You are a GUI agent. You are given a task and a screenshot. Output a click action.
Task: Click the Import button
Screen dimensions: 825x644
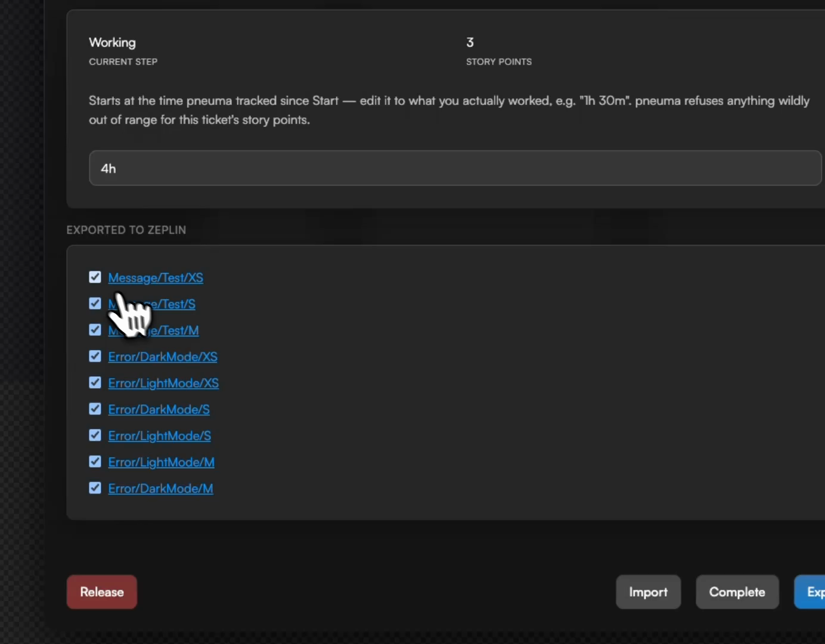[x=649, y=592]
